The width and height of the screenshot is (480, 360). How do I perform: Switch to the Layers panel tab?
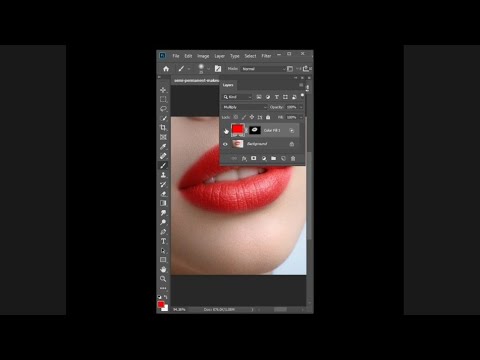coord(228,85)
